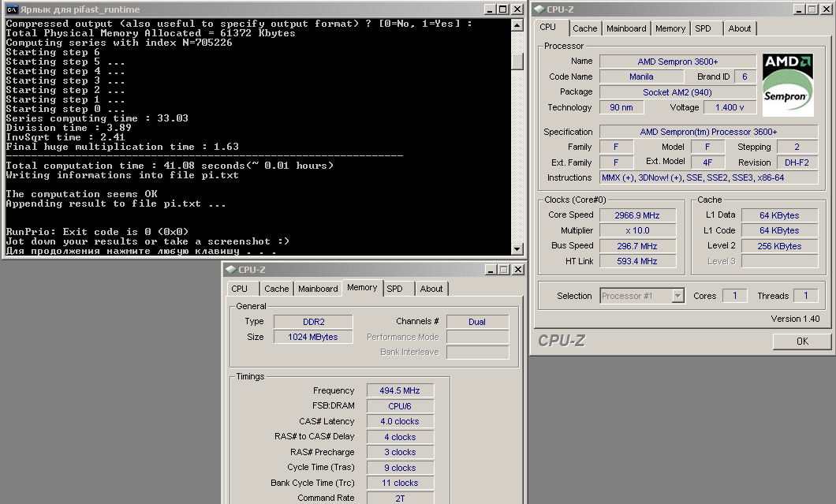The height and width of the screenshot is (504, 836).
Task: Click the Bus Speed value 296.7 MHz
Action: pyautogui.click(x=638, y=246)
